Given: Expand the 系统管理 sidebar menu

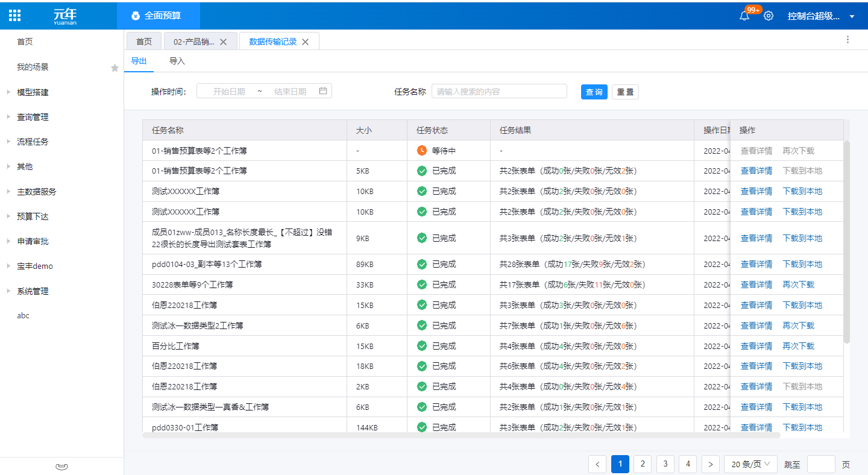Looking at the screenshot, I should click(33, 291).
